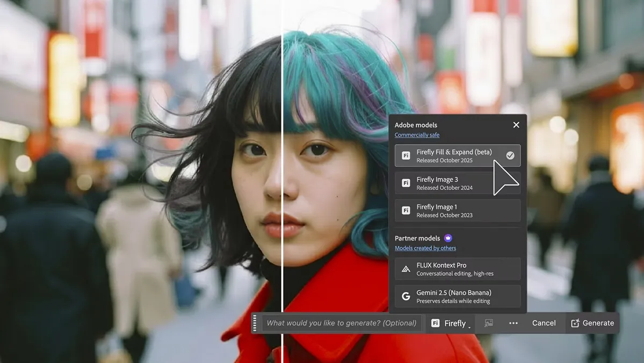Open the Commercially safe link
The width and height of the screenshot is (644, 363).
[417, 135]
